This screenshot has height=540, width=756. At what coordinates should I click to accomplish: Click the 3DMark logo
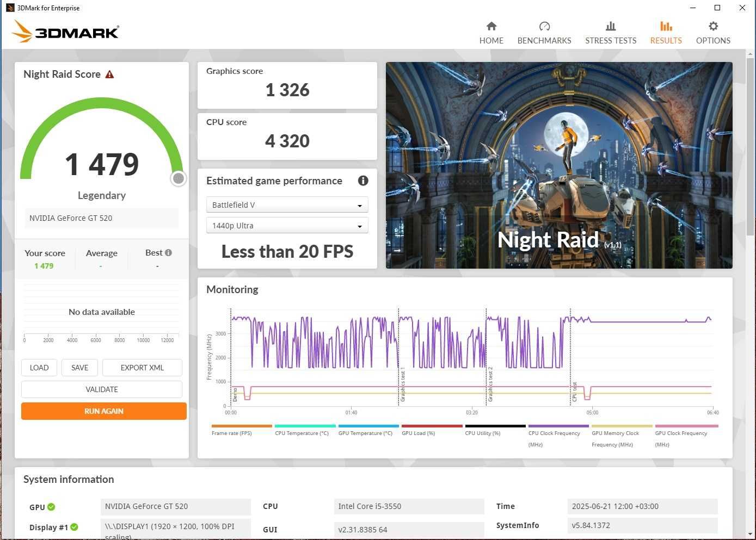pyautogui.click(x=65, y=32)
